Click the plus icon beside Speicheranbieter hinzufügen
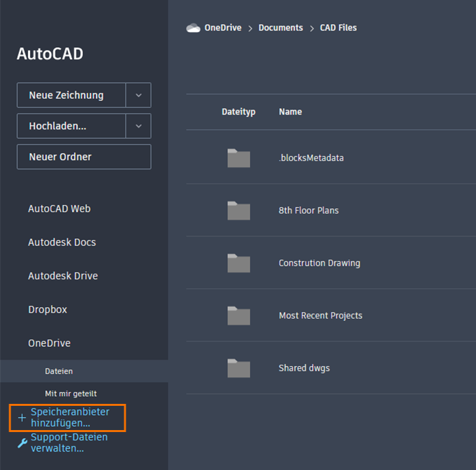This screenshot has height=470, width=476. [22, 418]
